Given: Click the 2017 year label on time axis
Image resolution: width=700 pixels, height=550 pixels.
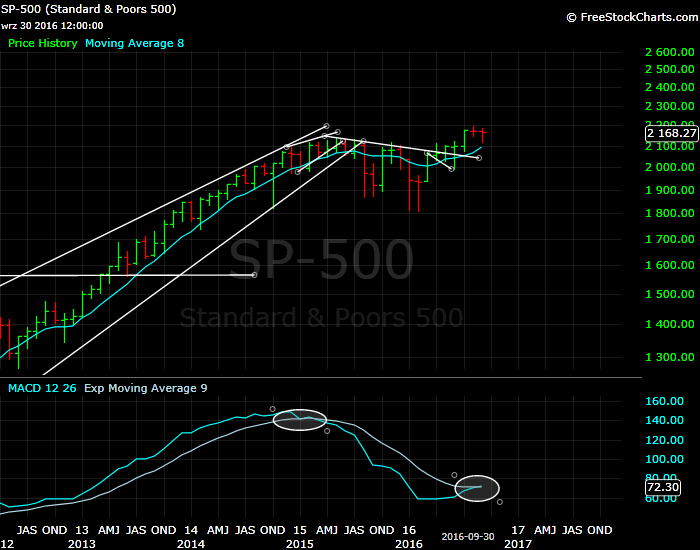Looking at the screenshot, I should coord(518,544).
